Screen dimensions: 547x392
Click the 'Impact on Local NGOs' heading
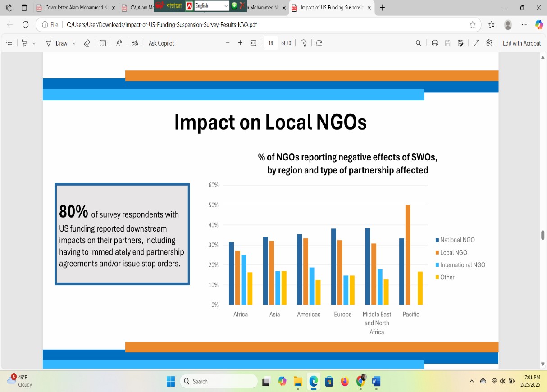click(x=270, y=122)
